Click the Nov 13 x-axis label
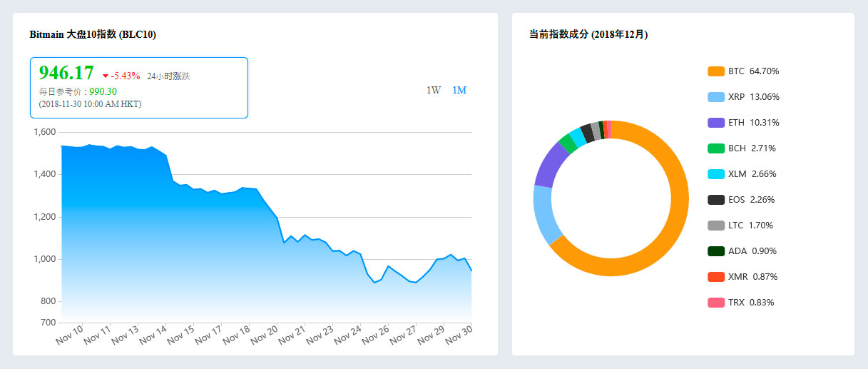The height and width of the screenshot is (369, 868). point(126,335)
